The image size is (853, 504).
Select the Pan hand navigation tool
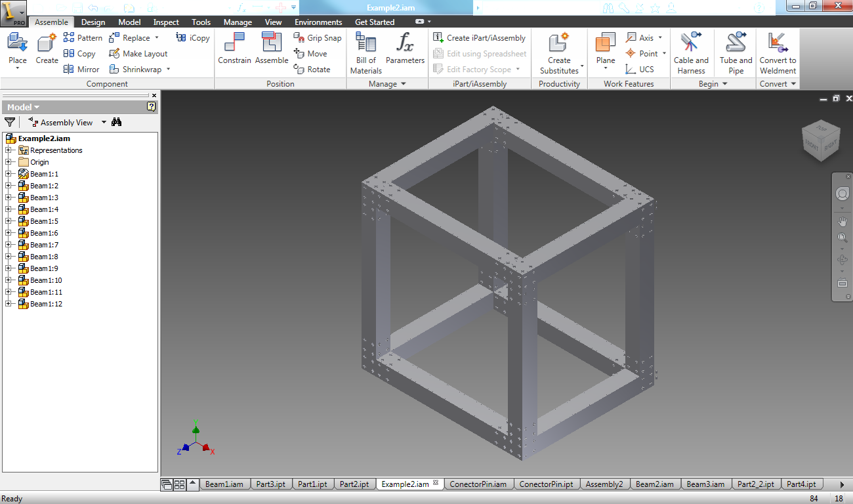[x=843, y=222]
